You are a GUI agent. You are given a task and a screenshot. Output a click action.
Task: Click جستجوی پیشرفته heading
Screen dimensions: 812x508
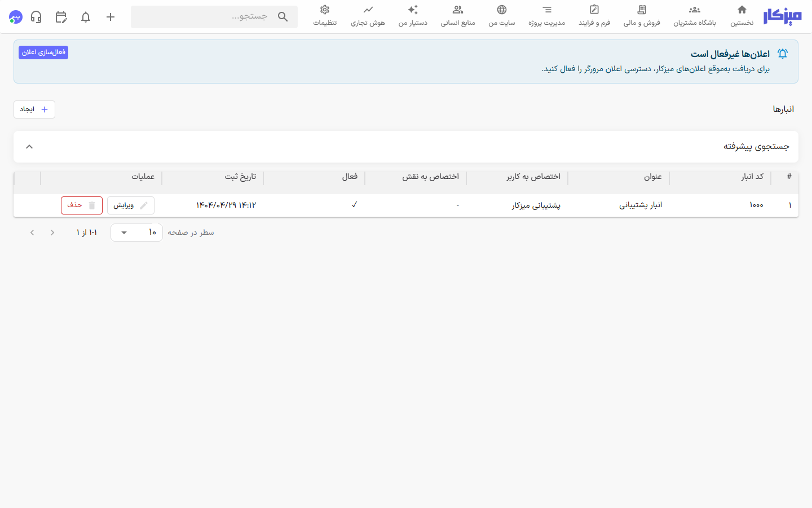click(756, 147)
